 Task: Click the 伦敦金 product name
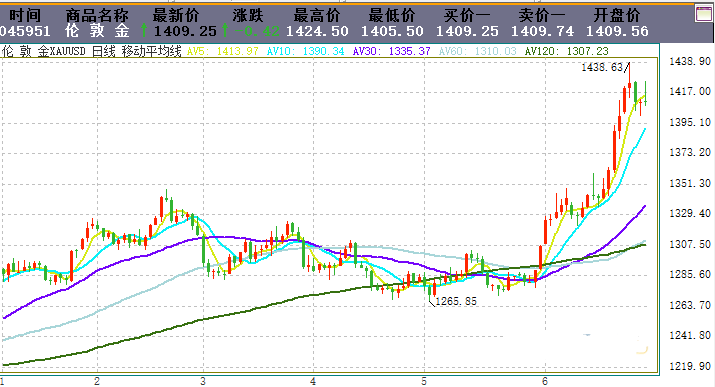[x=97, y=31]
